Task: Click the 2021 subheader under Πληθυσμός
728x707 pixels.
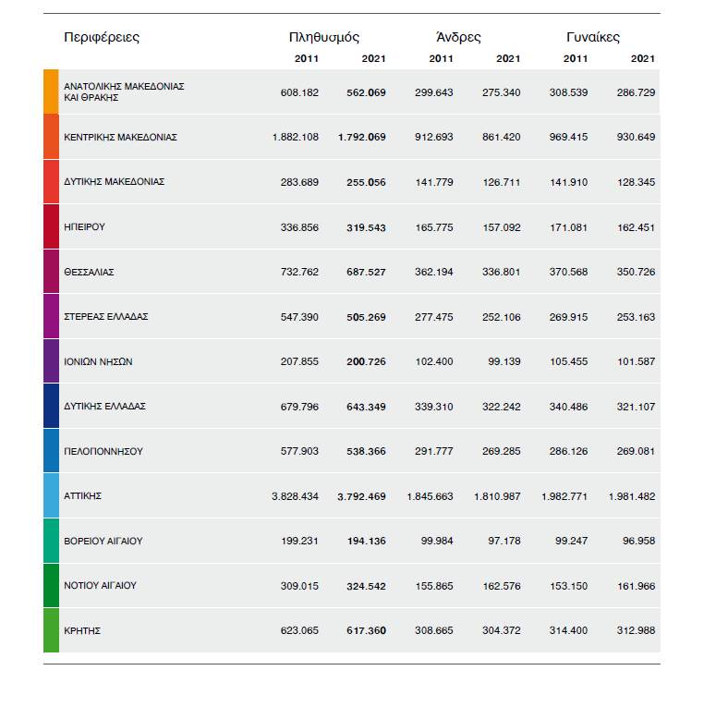Action: tap(373, 59)
